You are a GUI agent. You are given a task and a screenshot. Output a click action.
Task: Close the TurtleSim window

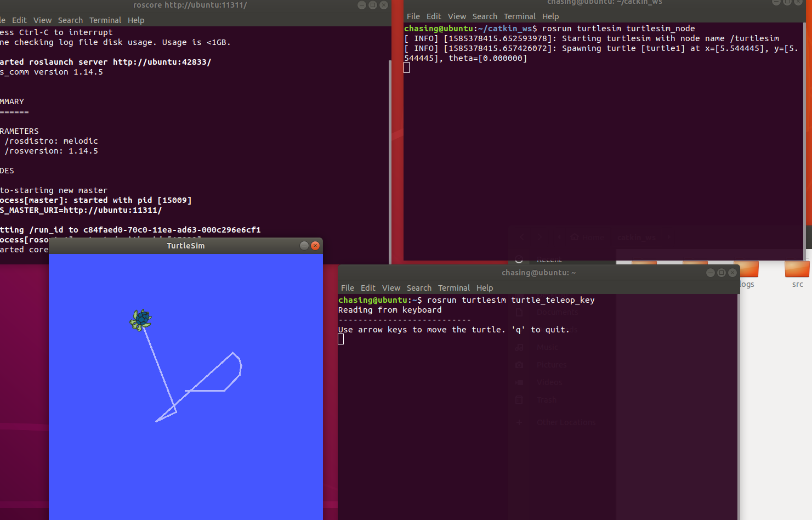click(x=315, y=246)
